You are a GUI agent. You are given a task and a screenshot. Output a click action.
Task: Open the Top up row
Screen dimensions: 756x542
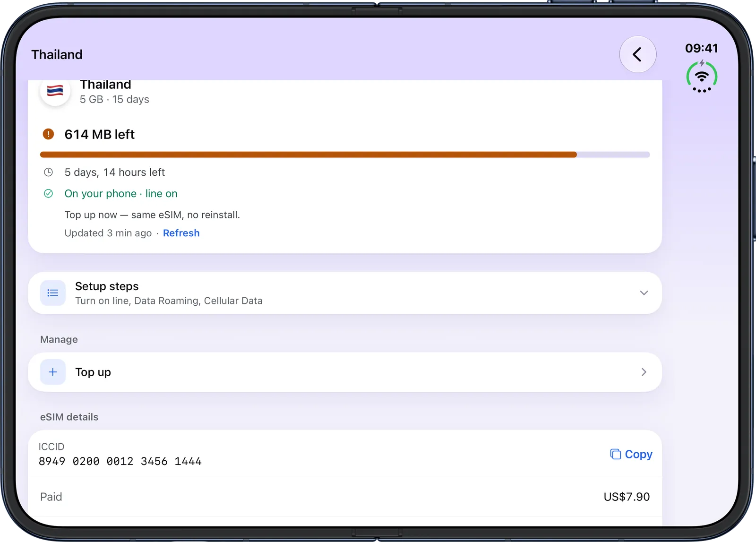coord(345,372)
